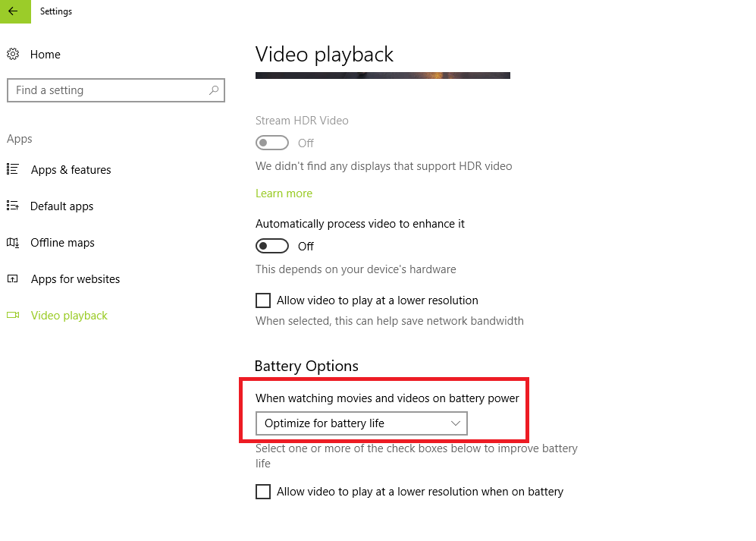
Task: Click the Video playback heading
Action: click(x=324, y=54)
